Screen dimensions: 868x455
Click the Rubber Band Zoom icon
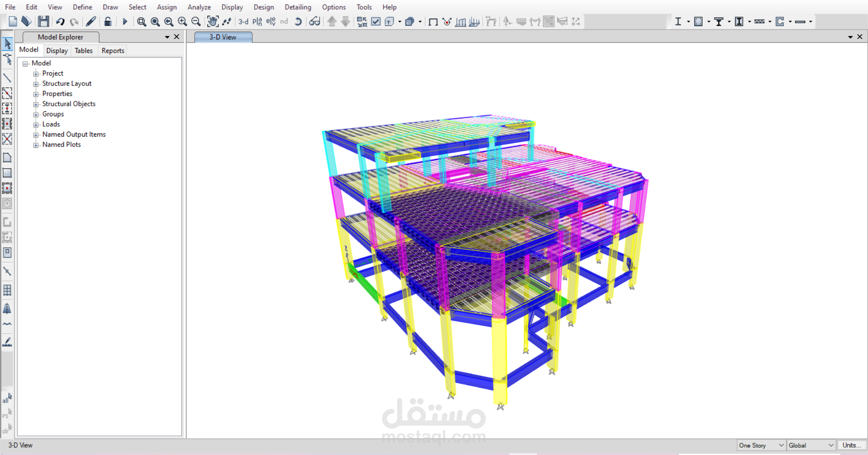(x=142, y=21)
